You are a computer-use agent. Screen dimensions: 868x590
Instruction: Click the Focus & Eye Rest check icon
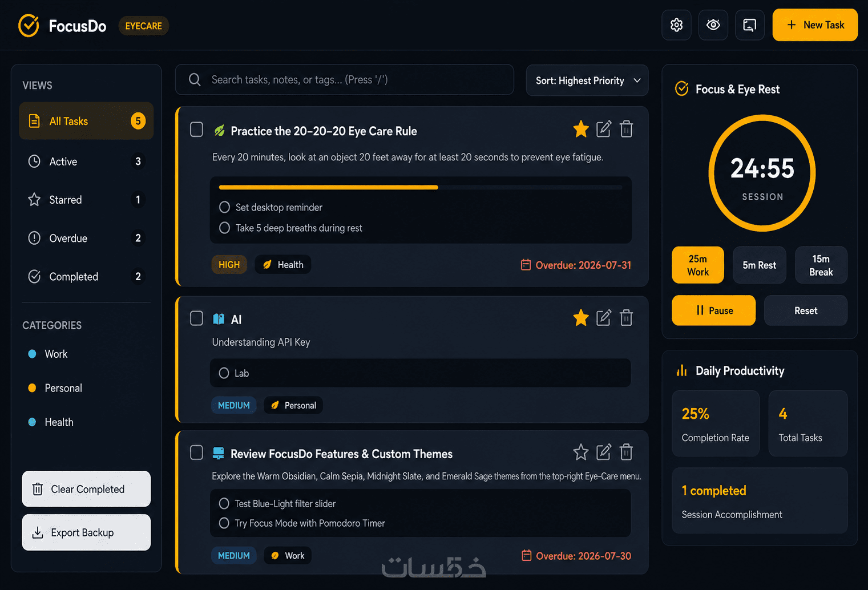point(682,89)
